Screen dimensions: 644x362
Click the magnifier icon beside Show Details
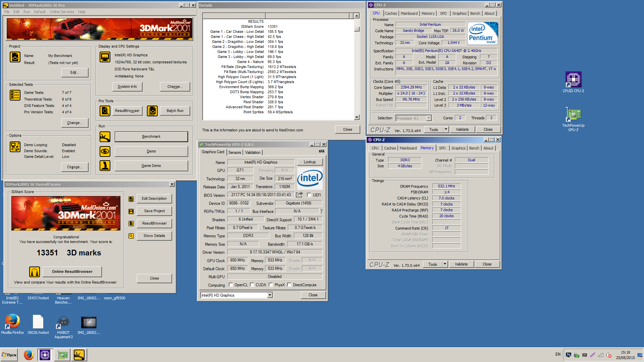tap(131, 236)
